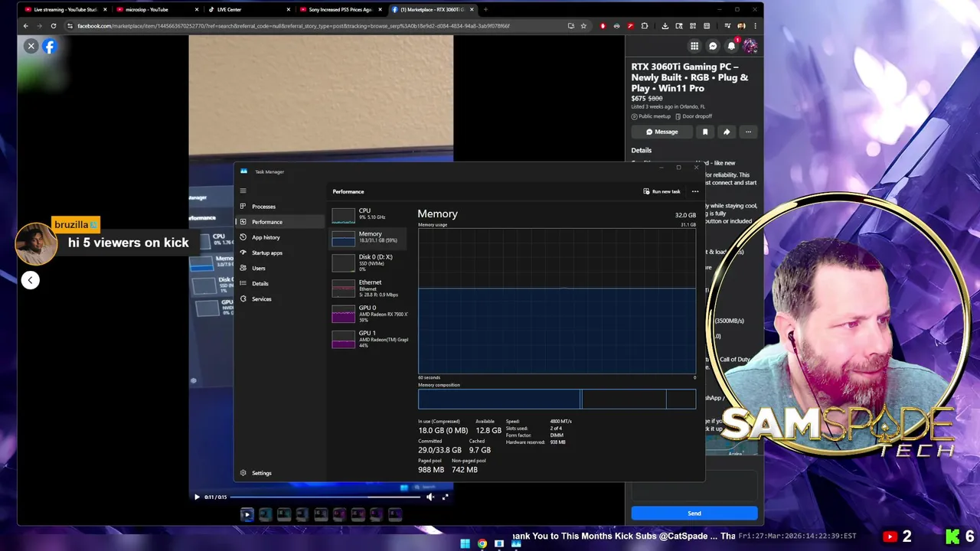
Task: Open browser downloads icon
Action: pos(665,26)
